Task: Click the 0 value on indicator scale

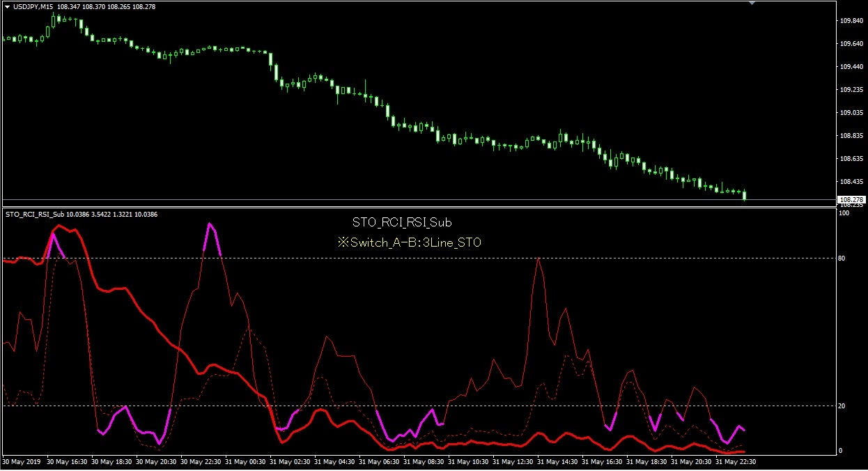Action: [x=841, y=451]
